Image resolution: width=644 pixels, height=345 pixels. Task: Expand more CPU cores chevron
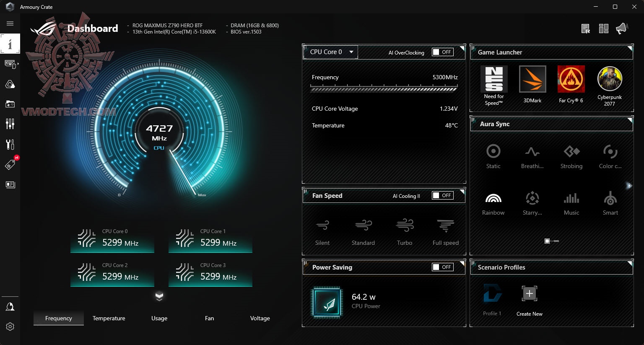(x=159, y=296)
